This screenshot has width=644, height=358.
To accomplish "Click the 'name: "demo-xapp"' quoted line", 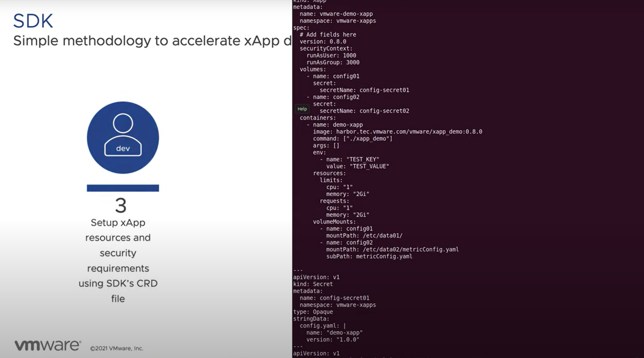I will pyautogui.click(x=335, y=333).
